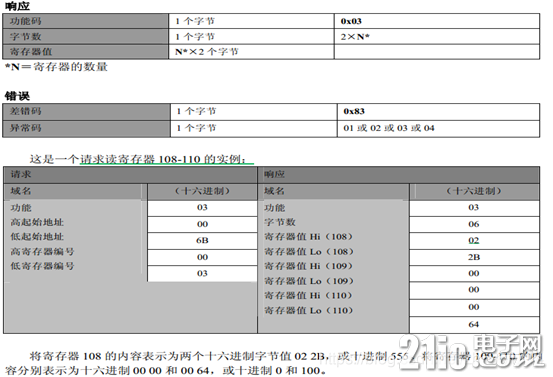Select the 6B low start address value

[202, 241]
